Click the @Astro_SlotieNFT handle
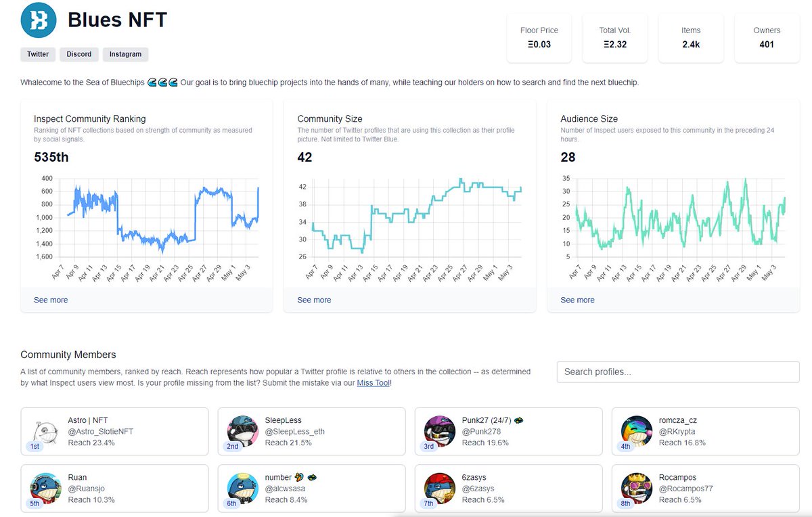This screenshot has height=517, width=812. pyautogui.click(x=101, y=432)
